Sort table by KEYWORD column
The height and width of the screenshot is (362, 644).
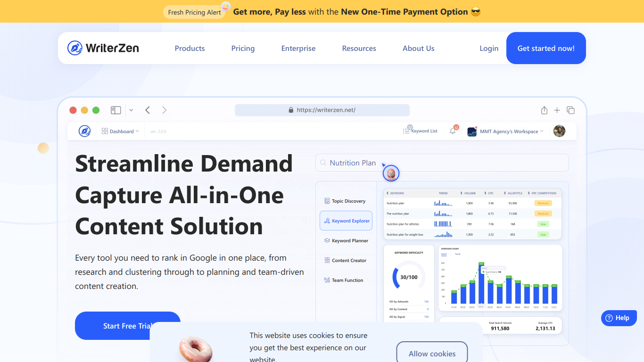[395, 193]
